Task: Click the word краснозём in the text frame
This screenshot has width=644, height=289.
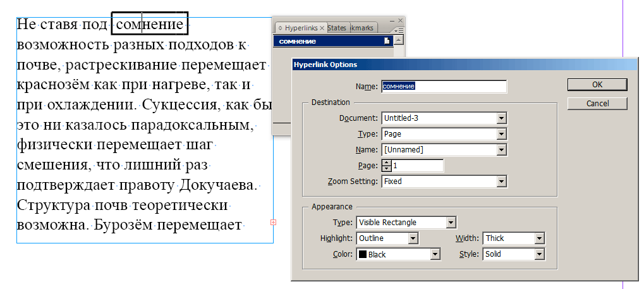Action: coord(53,85)
